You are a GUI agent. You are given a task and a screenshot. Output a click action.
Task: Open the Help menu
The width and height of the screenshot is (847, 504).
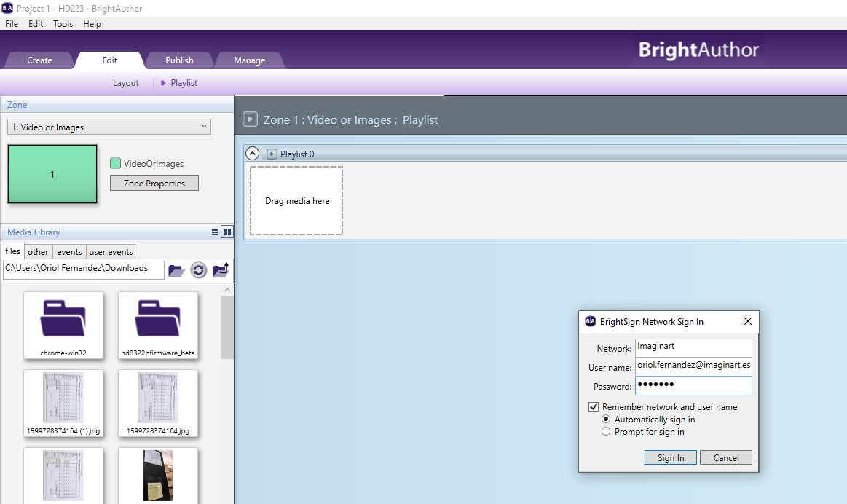coord(92,24)
